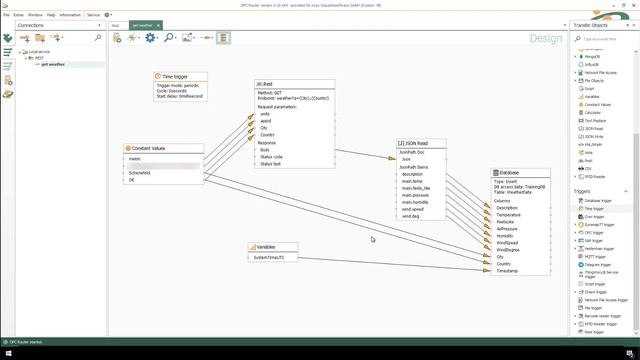Select metric value in Constant Values
Viewport: 640px width, 360px height.
click(135, 159)
